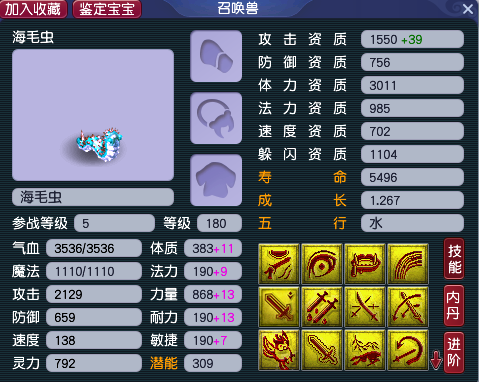
Task: Select the eye-shaped skill icon
Action: coord(322,264)
